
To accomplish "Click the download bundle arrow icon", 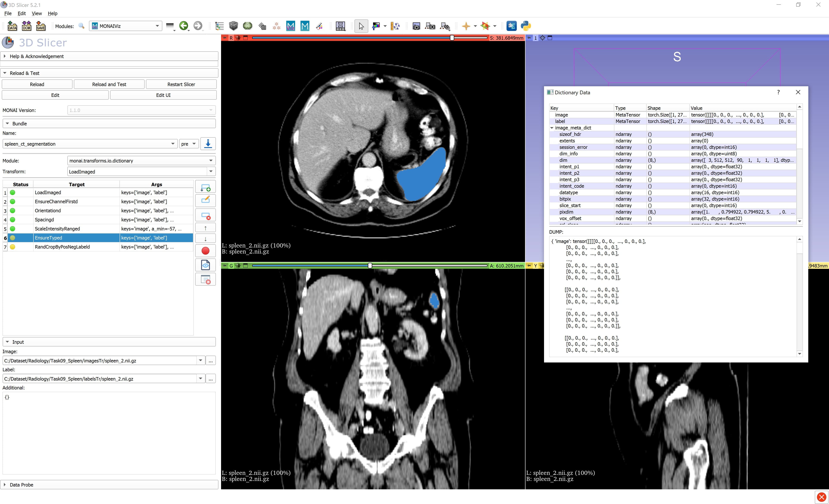I will (x=208, y=143).
